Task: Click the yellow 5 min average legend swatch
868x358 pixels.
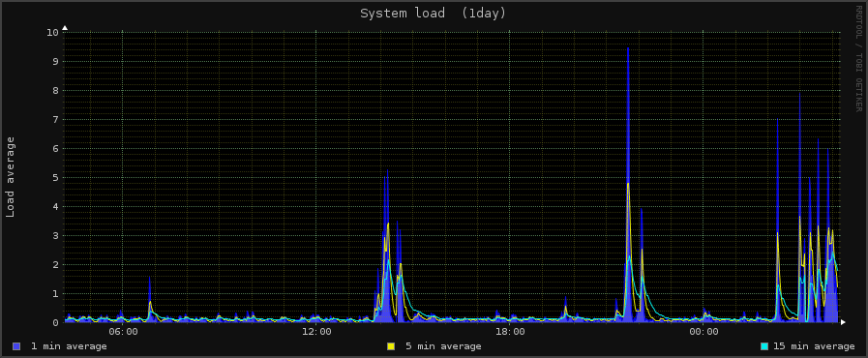Action: [391, 346]
